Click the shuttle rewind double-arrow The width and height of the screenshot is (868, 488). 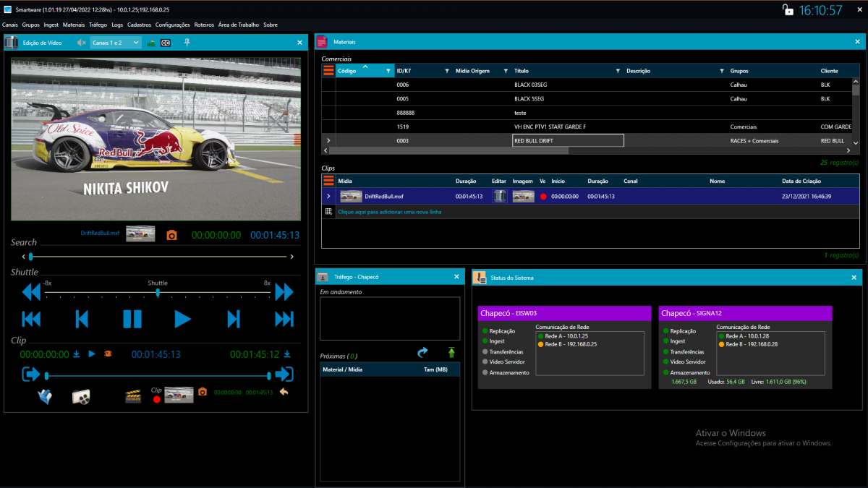31,292
